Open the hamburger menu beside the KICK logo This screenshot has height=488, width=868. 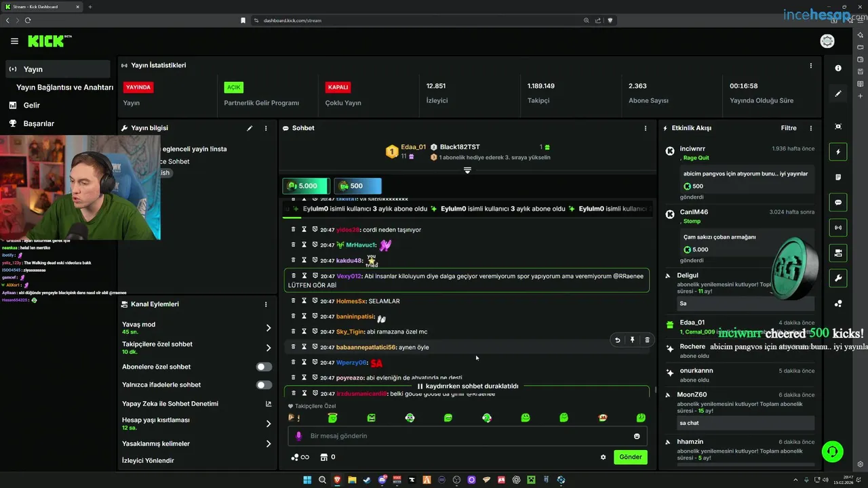pos(14,41)
